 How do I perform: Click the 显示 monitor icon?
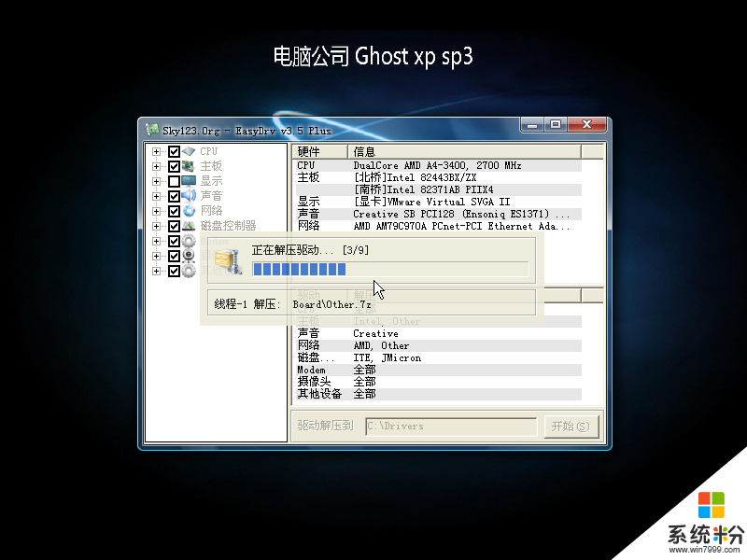[189, 181]
